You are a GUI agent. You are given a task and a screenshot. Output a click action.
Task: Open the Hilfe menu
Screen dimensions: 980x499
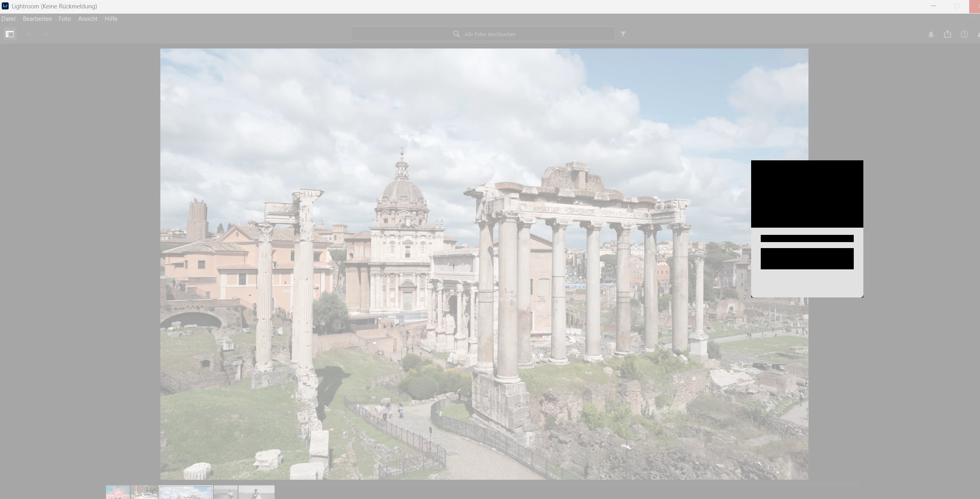[x=111, y=19]
